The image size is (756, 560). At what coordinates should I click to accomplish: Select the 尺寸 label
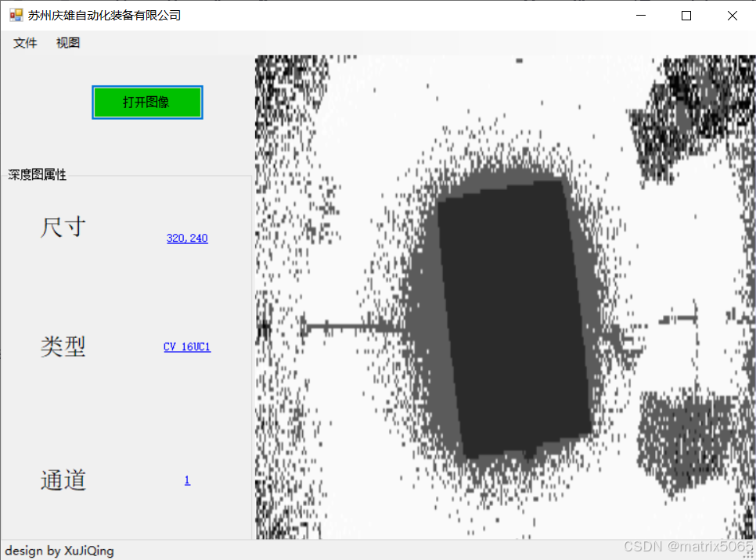click(x=63, y=227)
